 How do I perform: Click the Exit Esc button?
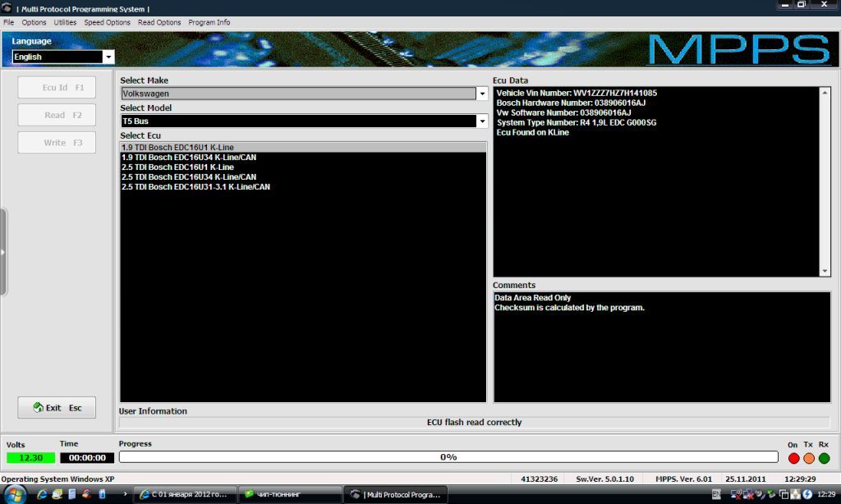click(57, 407)
